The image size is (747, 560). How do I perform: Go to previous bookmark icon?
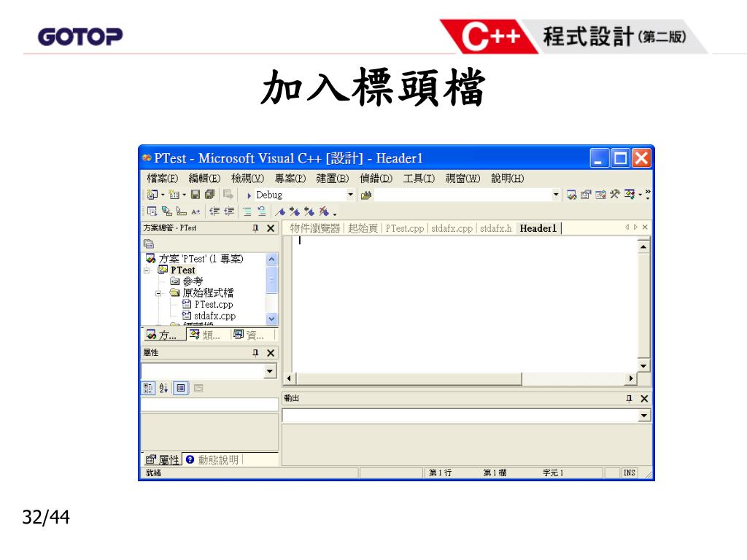pyautogui.click(x=309, y=211)
